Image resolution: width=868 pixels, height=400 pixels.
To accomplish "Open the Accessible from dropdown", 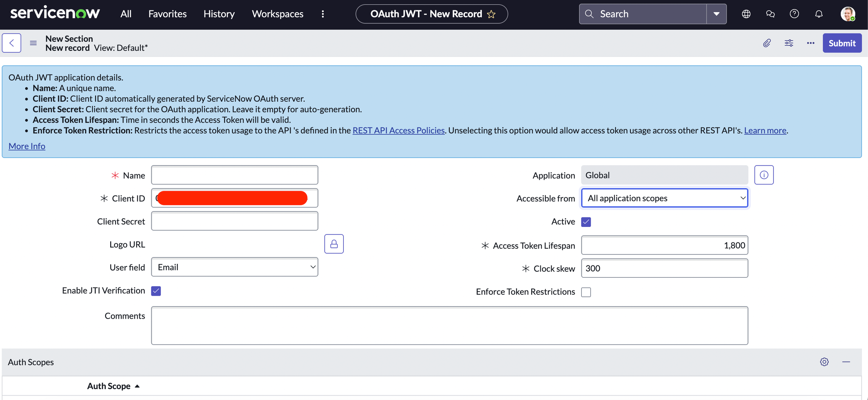I will pos(664,198).
